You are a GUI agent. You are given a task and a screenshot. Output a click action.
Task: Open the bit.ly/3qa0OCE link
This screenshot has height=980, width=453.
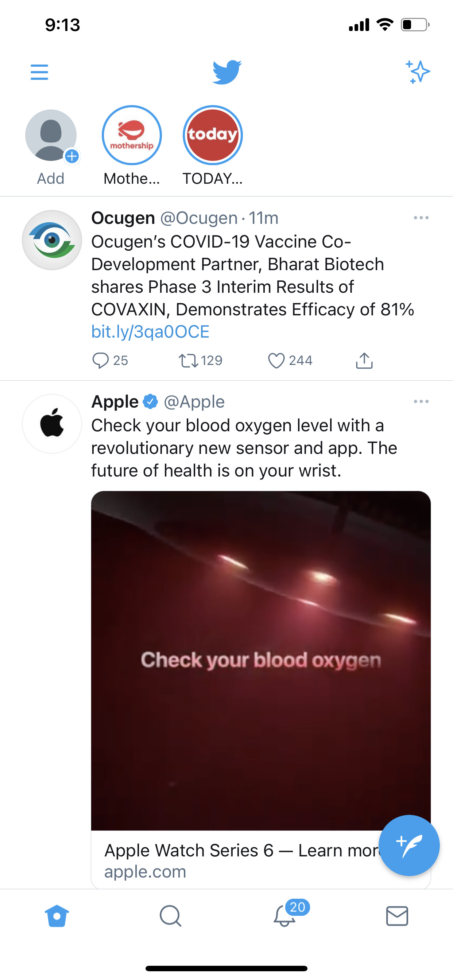coord(150,332)
